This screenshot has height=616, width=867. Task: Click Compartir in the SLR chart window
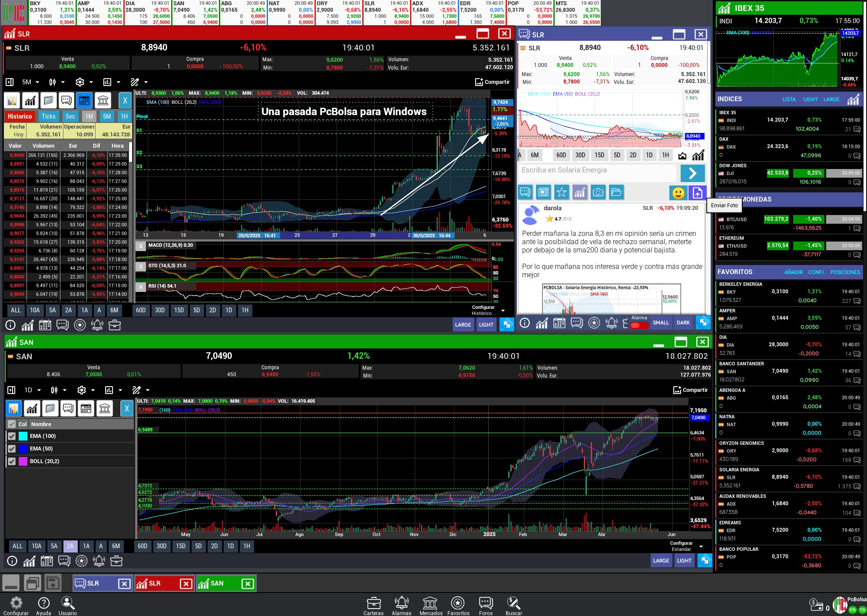493,82
